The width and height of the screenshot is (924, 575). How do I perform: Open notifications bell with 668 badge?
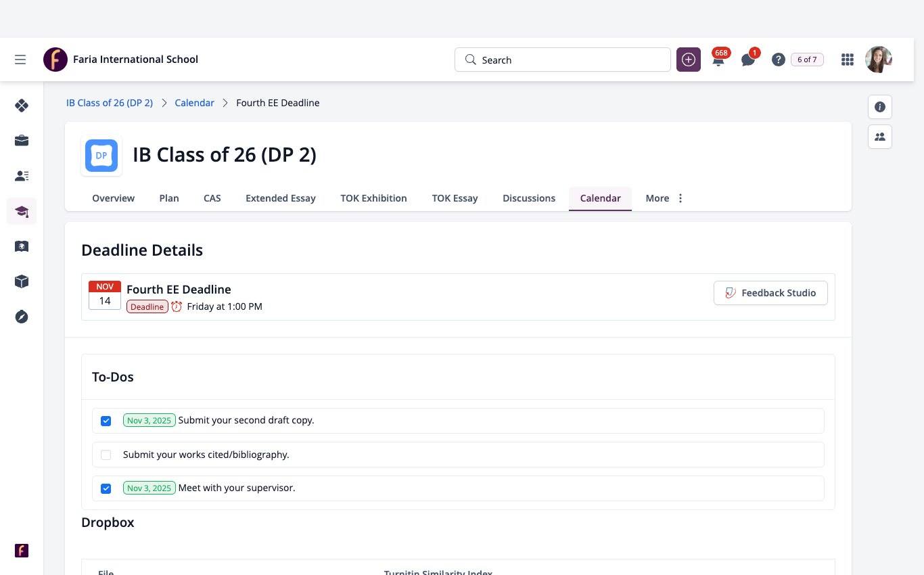(x=718, y=59)
